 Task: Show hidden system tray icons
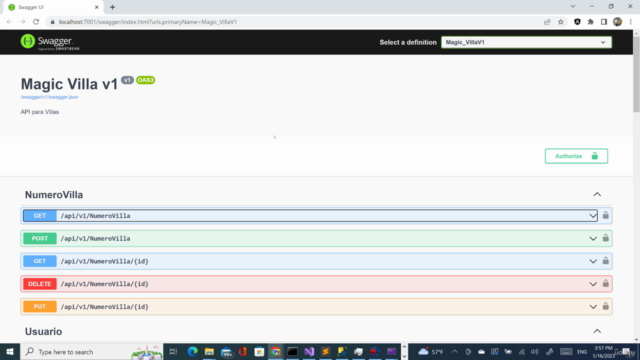click(454, 351)
